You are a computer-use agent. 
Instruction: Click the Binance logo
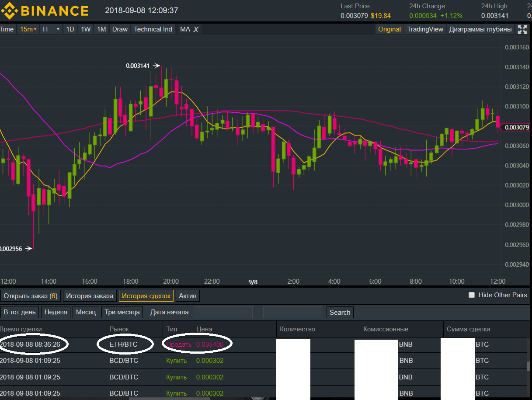pos(45,10)
